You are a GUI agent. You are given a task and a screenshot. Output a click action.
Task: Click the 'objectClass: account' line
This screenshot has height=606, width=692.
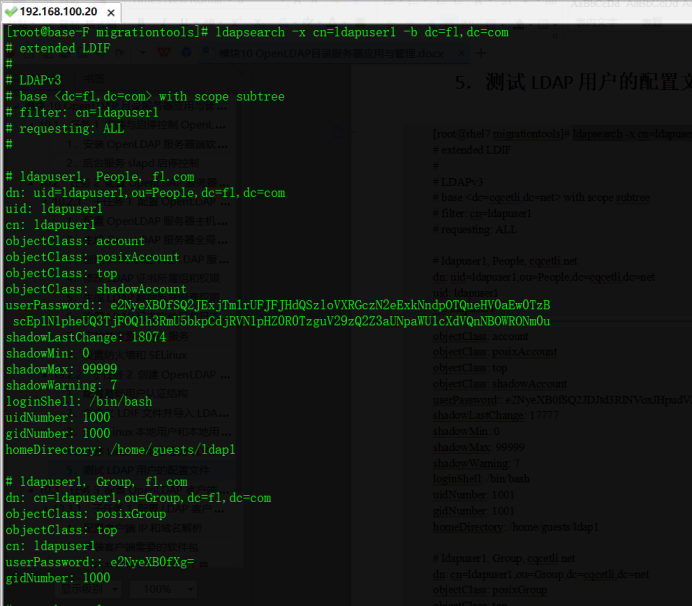click(75, 241)
